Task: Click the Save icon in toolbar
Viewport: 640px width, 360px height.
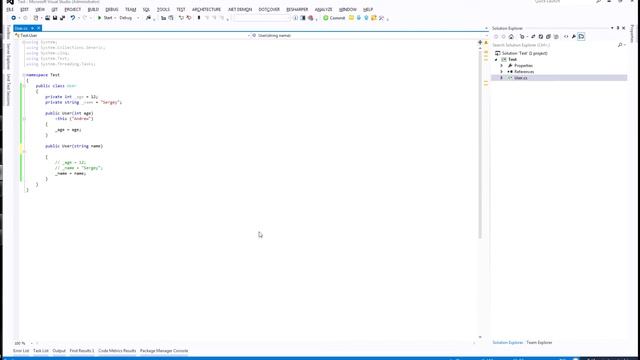Action: tap(55, 18)
